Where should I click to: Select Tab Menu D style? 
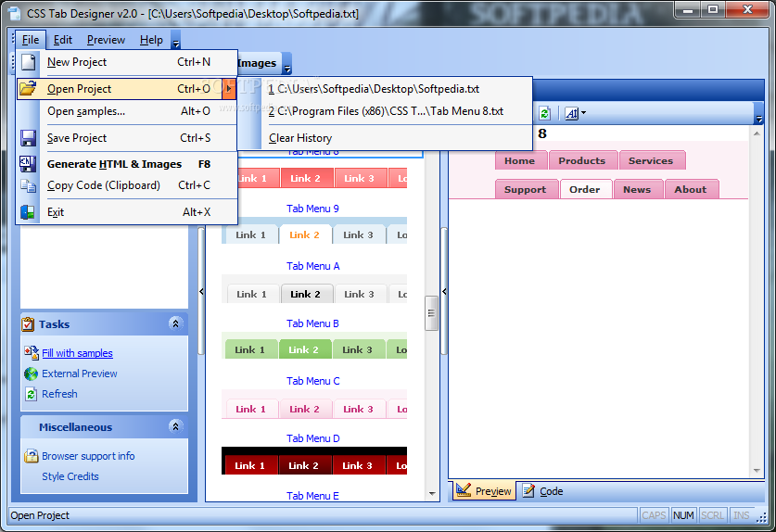coord(312,438)
